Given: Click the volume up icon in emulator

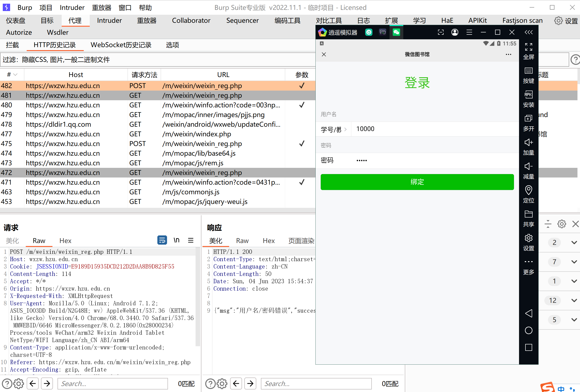Looking at the screenshot, I should pyautogui.click(x=528, y=142).
